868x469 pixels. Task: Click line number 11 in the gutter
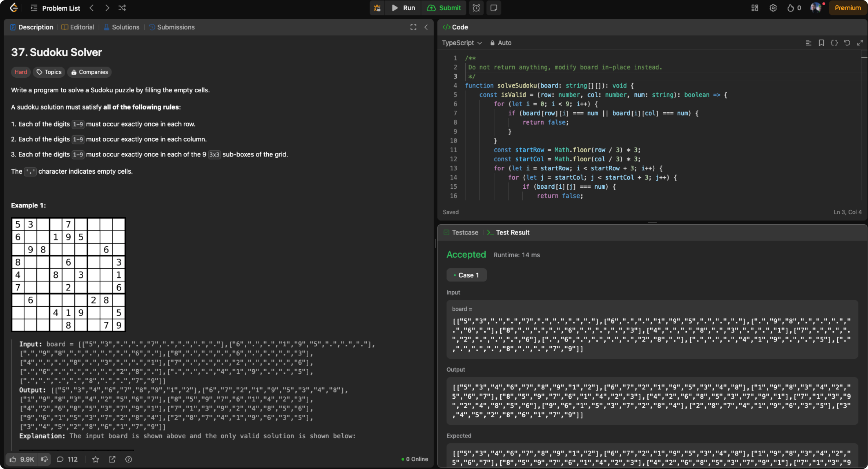coord(453,150)
